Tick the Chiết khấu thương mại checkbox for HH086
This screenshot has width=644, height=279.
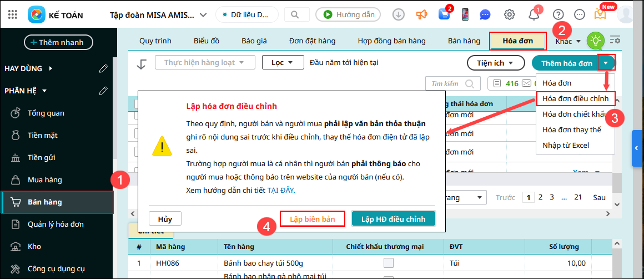pos(389,263)
